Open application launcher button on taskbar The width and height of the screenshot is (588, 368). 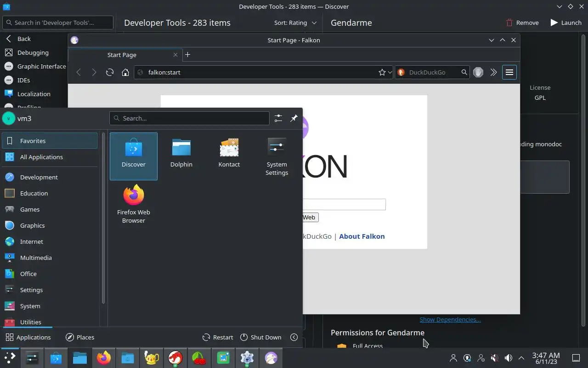(10, 357)
